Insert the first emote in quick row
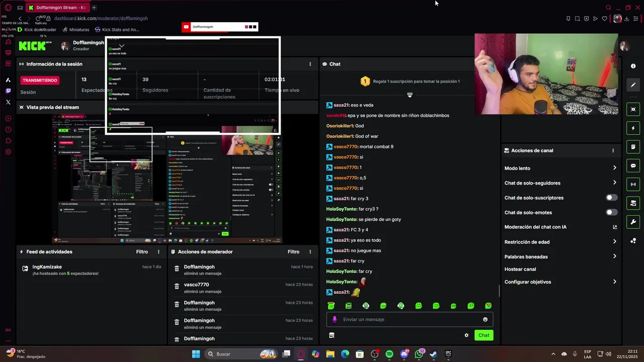Viewport: 644px width, 362px height. tap(331, 306)
